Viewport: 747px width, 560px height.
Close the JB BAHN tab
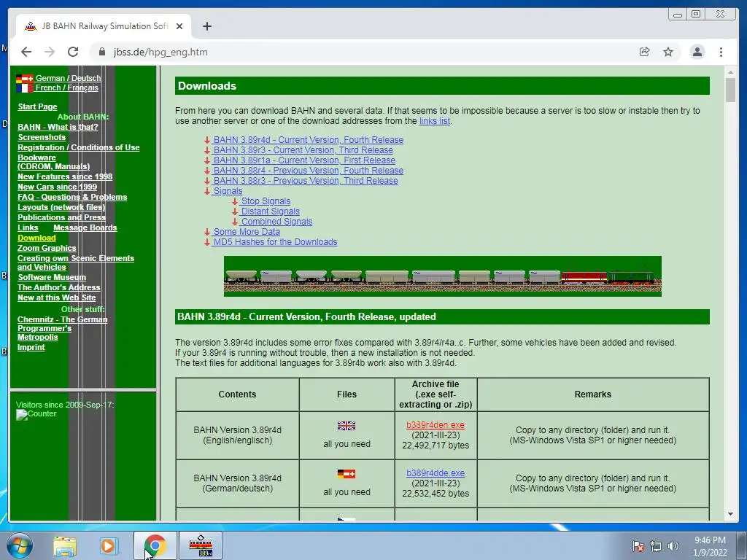click(179, 26)
